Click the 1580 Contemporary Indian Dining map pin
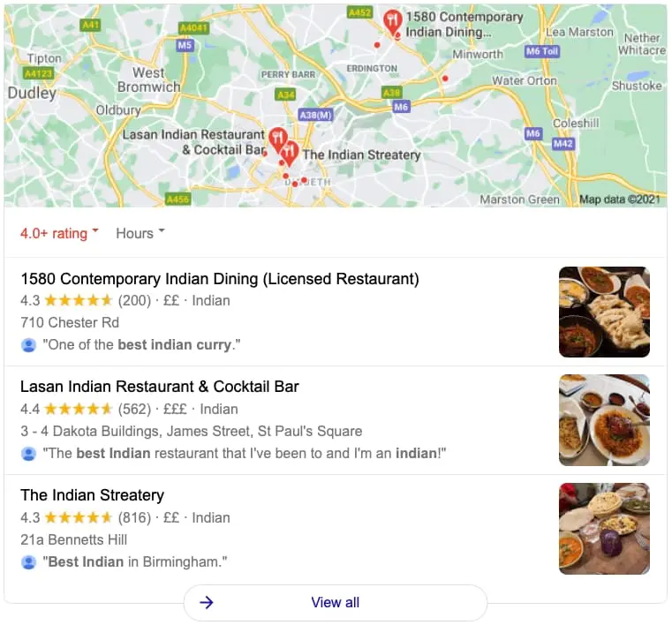 (392, 23)
